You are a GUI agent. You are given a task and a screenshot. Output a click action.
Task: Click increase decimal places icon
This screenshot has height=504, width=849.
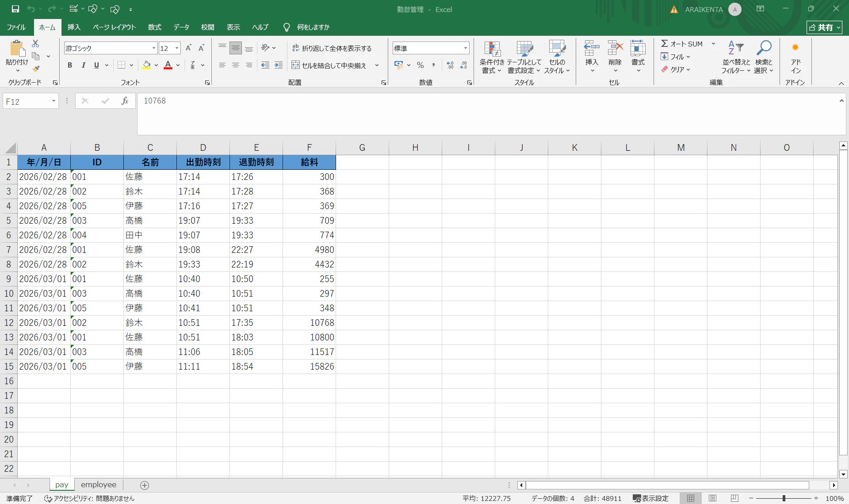[x=450, y=65]
